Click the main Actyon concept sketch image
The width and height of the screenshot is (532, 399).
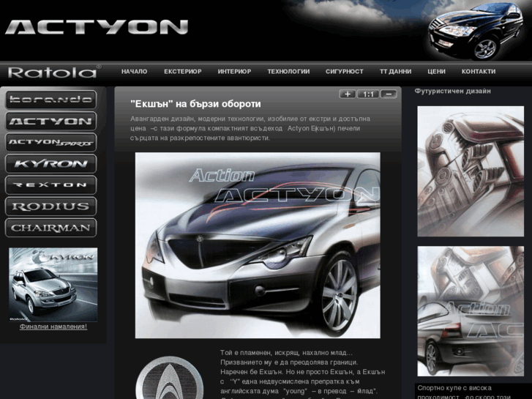[x=258, y=245]
